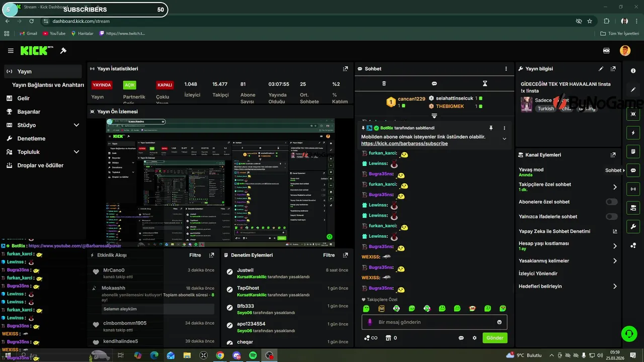Open the pinned message three-dot options
Image resolution: width=644 pixels, height=362 pixels.
tap(504, 128)
